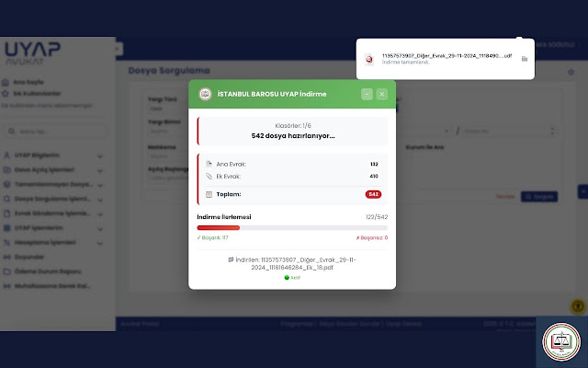Close the İstanbul Barosu UYAP İndirme dialog

point(382,94)
